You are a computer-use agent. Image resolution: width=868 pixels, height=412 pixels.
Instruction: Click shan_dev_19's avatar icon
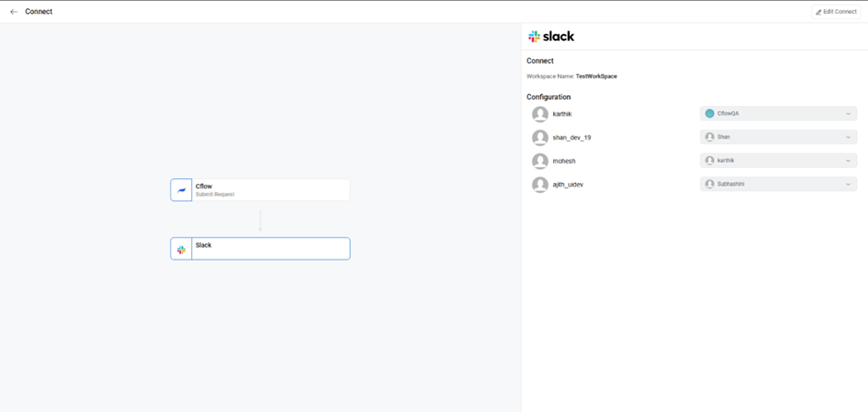(540, 138)
